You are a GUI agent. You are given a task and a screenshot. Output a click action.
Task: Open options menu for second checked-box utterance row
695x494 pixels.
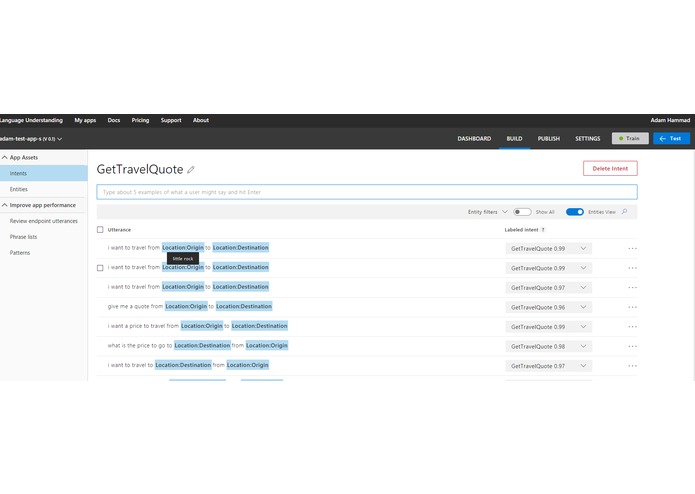(x=633, y=268)
